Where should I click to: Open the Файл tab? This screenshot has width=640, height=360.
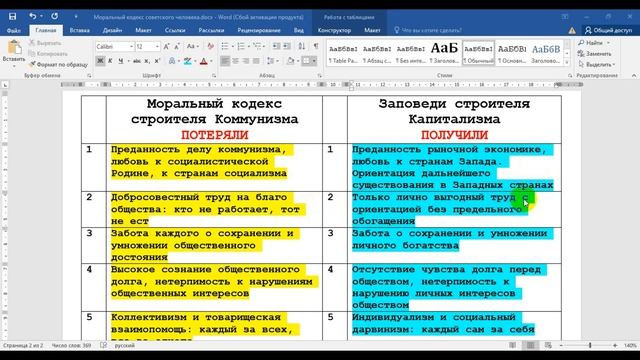pyautogui.click(x=13, y=30)
